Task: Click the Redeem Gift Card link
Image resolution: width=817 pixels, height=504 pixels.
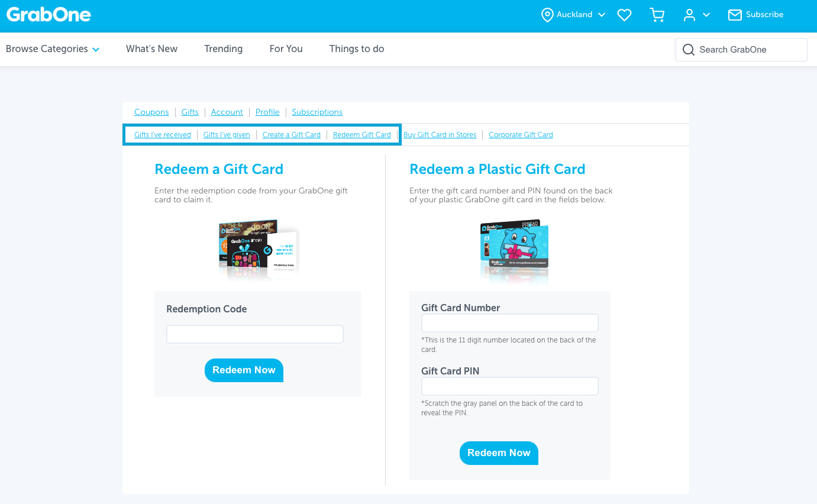Action: tap(362, 135)
